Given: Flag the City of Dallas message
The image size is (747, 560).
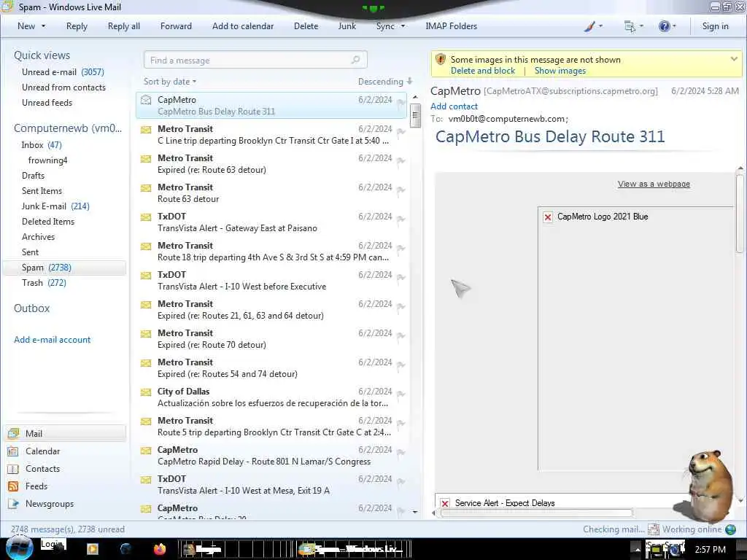Looking at the screenshot, I should [400, 394].
